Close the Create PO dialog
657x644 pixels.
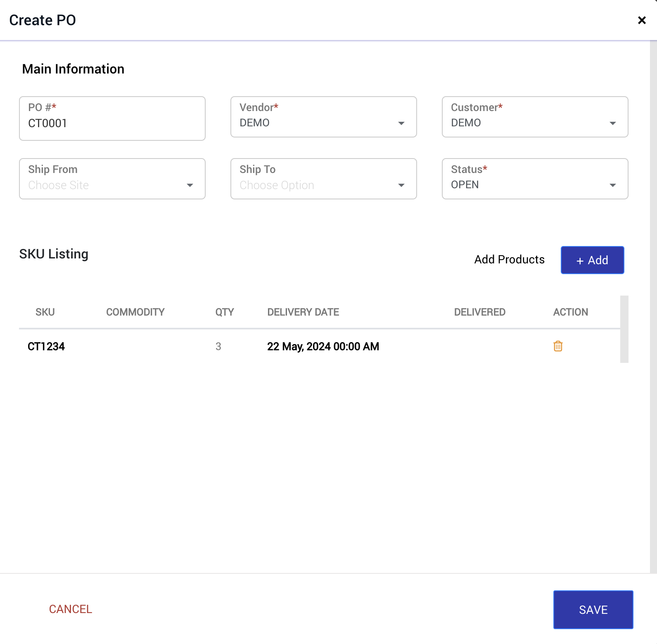642,20
